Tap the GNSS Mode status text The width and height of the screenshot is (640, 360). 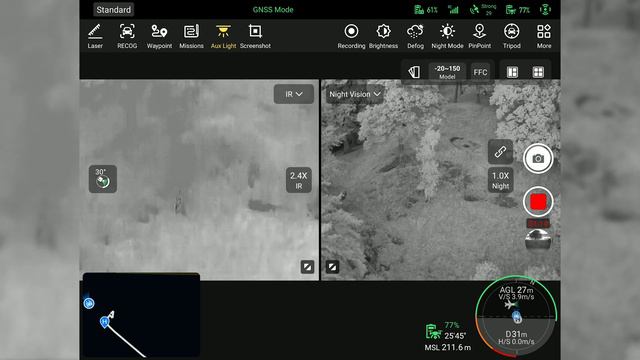[273, 9]
